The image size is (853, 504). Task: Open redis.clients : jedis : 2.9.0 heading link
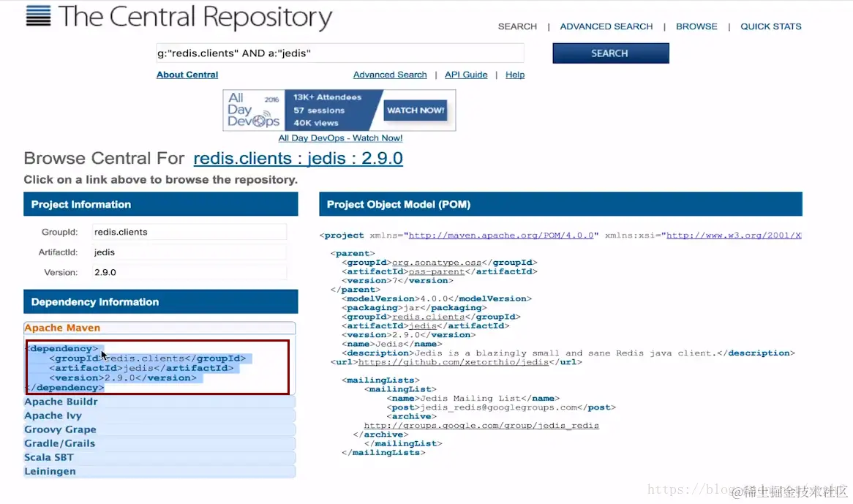(298, 158)
